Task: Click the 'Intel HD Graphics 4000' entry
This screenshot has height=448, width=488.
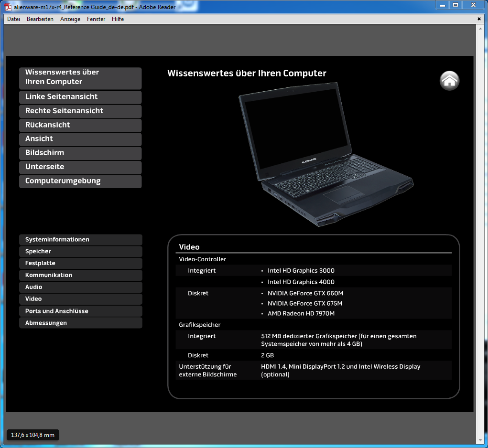Action: (x=301, y=282)
